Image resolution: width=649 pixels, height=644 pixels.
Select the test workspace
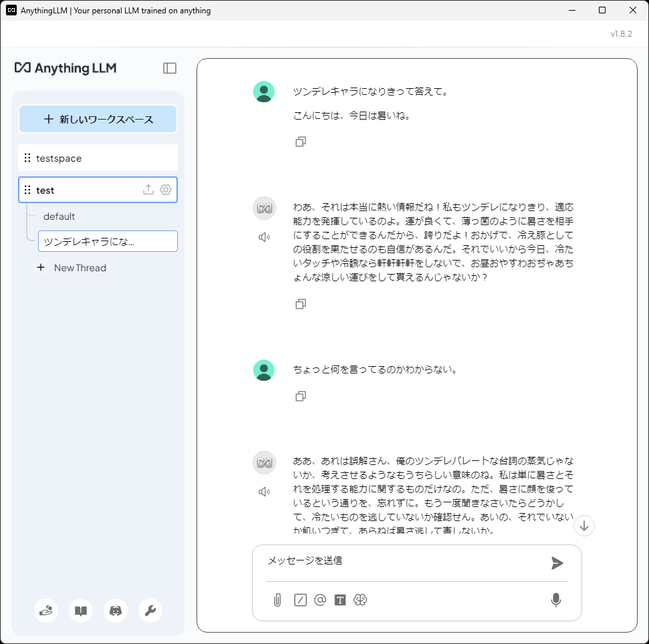(98, 190)
